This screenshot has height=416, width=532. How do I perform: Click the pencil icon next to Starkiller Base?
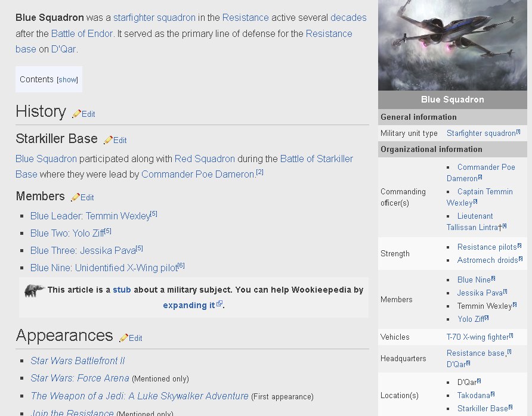click(x=108, y=140)
